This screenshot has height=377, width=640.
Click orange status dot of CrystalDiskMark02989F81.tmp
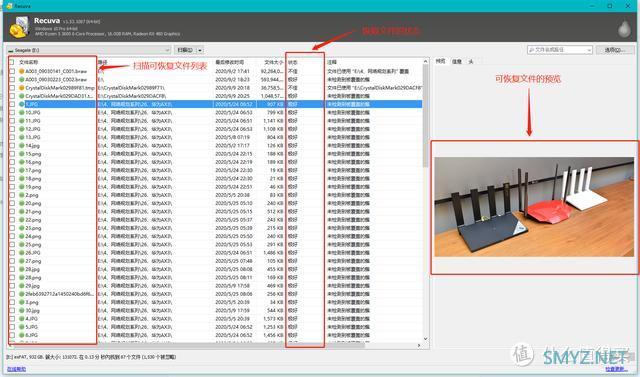pyautogui.click(x=22, y=88)
